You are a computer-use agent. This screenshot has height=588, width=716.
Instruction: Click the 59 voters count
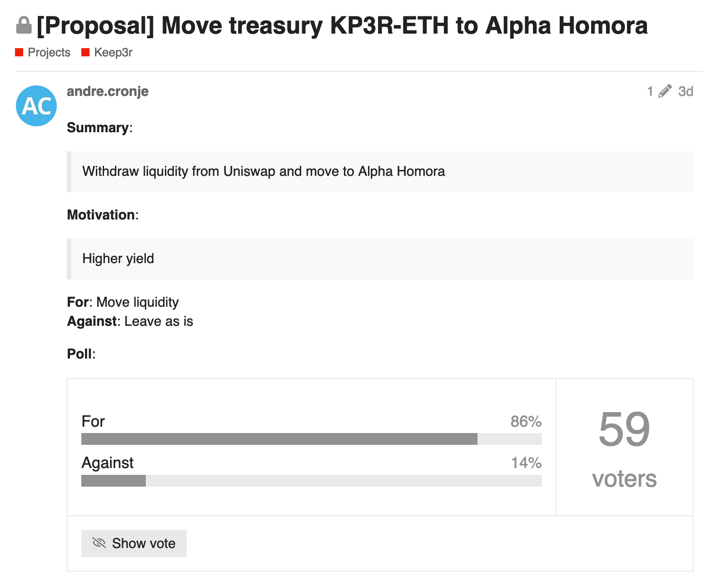click(624, 448)
